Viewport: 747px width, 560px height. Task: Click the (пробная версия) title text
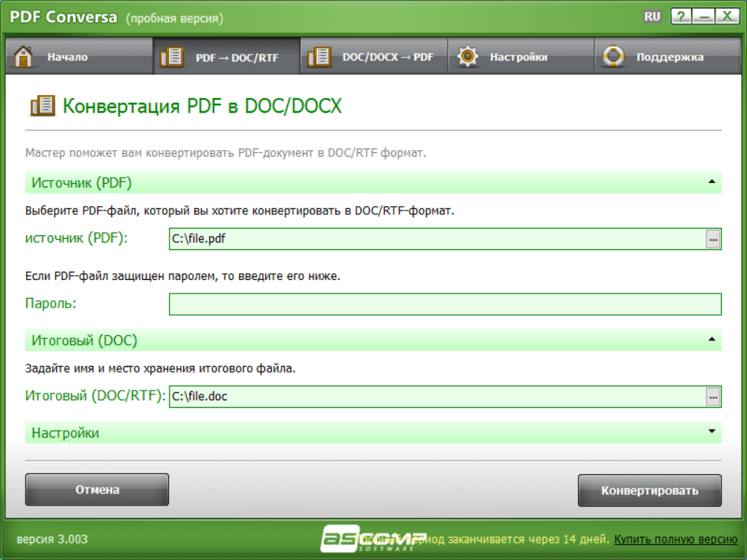(x=174, y=18)
